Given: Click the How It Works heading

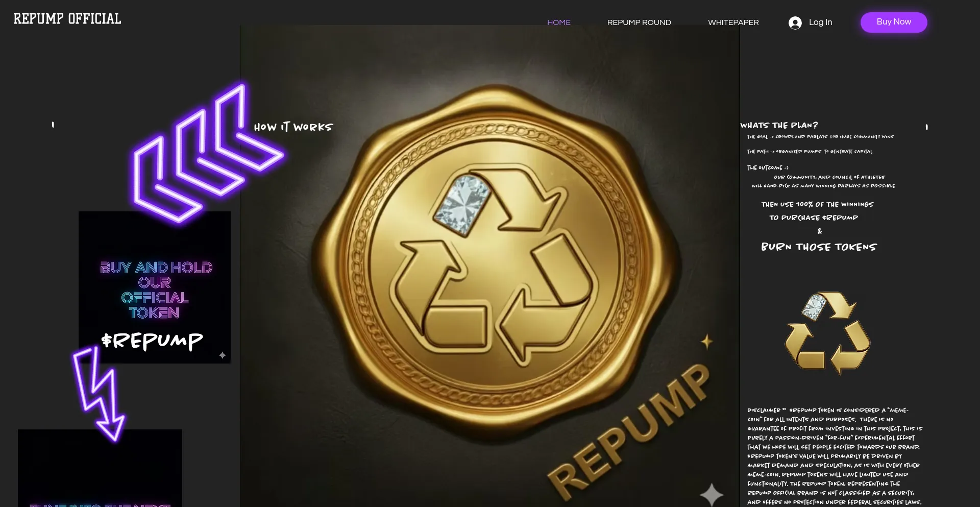Looking at the screenshot, I should coord(293,127).
